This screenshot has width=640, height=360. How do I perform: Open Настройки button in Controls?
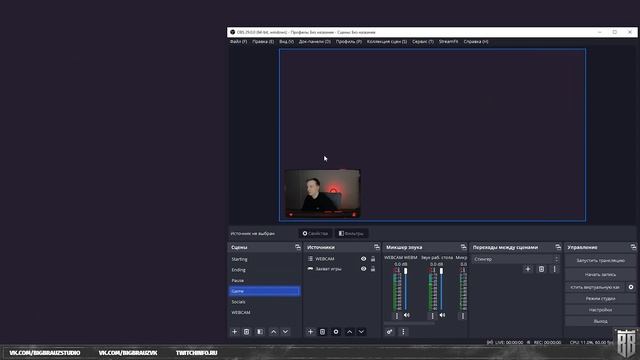(600, 310)
